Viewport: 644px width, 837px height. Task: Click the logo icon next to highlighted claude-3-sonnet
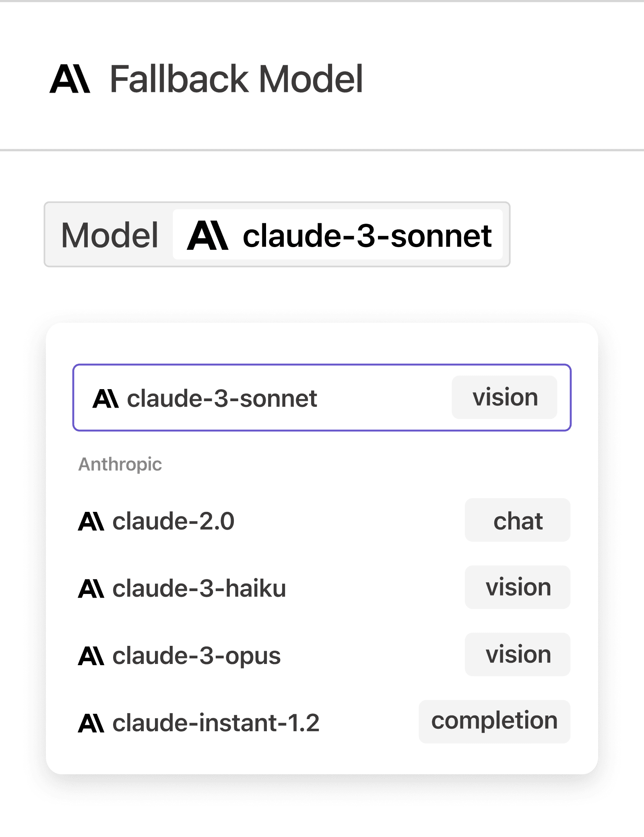pyautogui.click(x=105, y=399)
